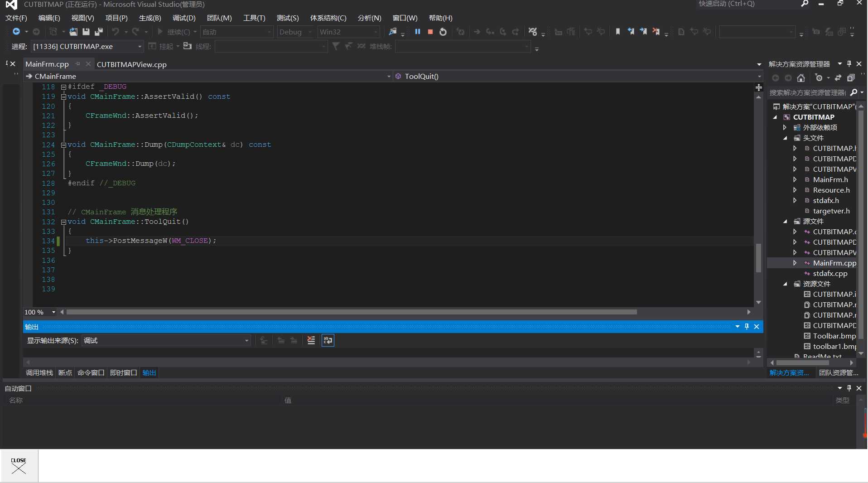This screenshot has width=868, height=483.
Task: Open the 生成(B) menu
Action: [x=150, y=18]
